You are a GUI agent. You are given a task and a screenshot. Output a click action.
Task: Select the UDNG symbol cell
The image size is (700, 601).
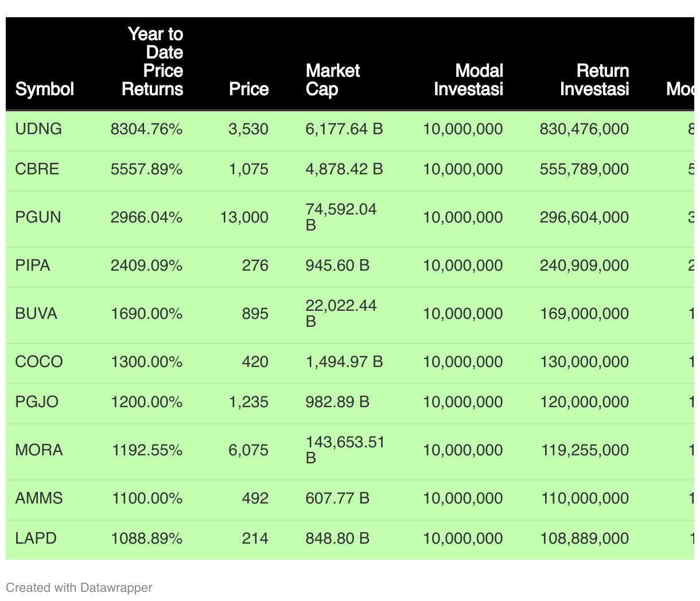(38, 129)
